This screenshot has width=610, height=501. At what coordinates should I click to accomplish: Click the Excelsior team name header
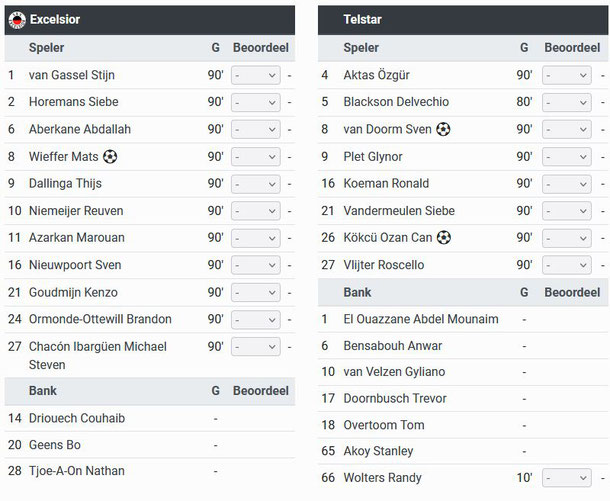tap(55, 19)
